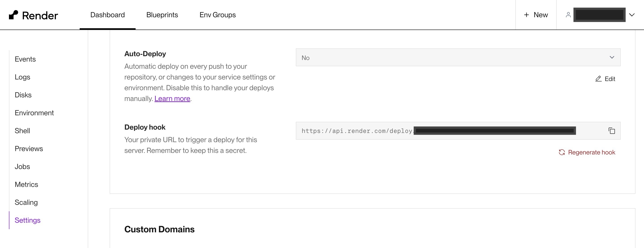Image resolution: width=644 pixels, height=248 pixels.
Task: Follow the Learn more link
Action: click(172, 98)
